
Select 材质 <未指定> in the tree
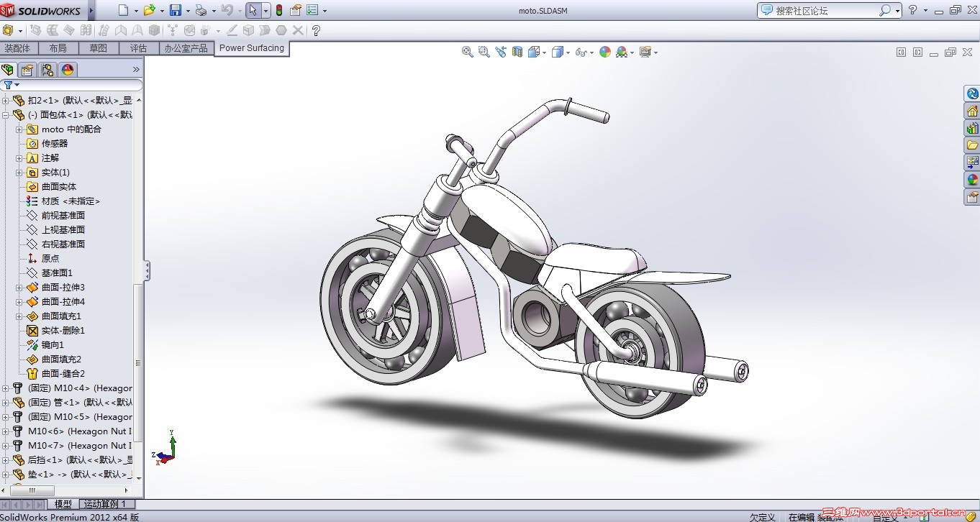71,201
